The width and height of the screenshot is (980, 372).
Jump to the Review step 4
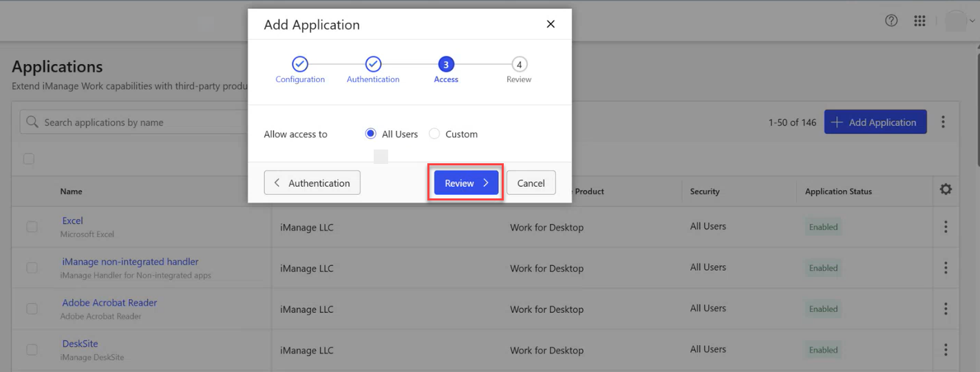pyautogui.click(x=519, y=65)
